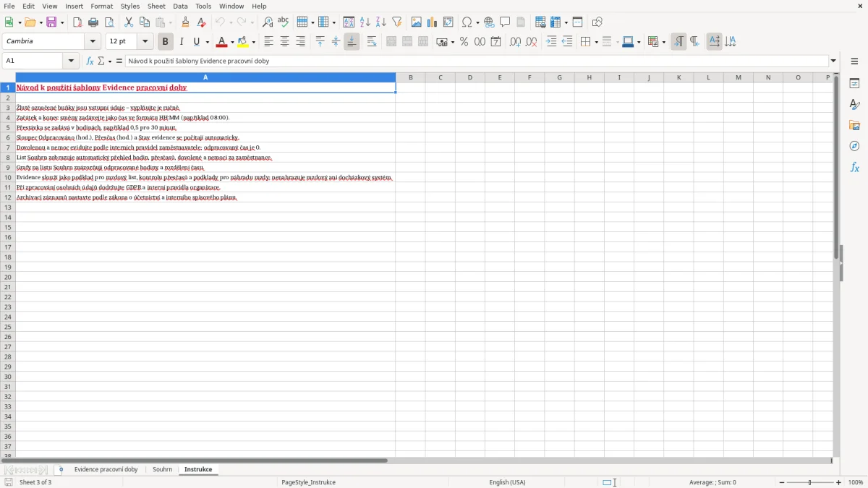The width and height of the screenshot is (868, 488).
Task: Toggle Italic formatting
Action: pos(182,42)
